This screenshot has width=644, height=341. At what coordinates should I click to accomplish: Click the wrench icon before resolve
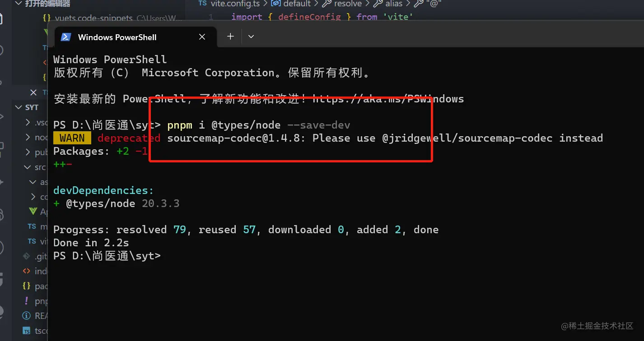click(x=327, y=4)
